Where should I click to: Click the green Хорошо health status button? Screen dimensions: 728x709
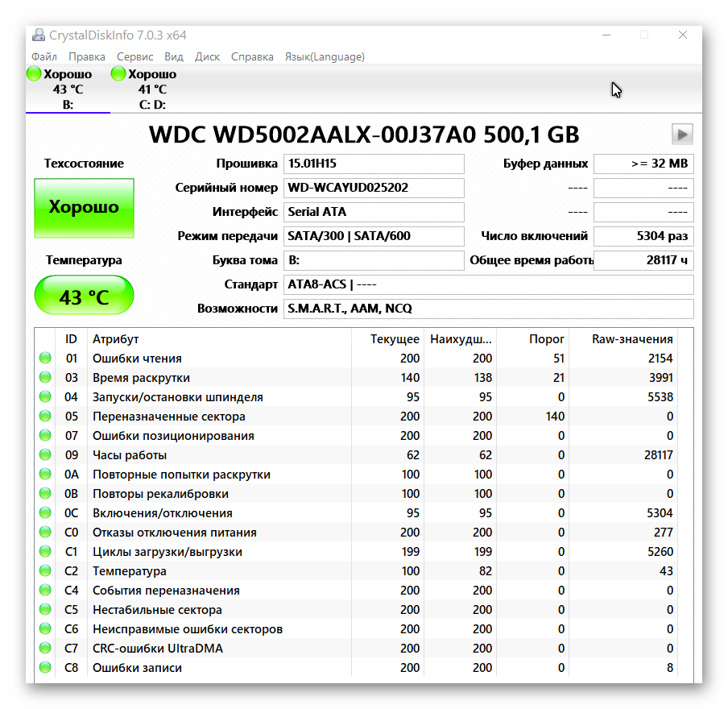pyautogui.click(x=84, y=208)
